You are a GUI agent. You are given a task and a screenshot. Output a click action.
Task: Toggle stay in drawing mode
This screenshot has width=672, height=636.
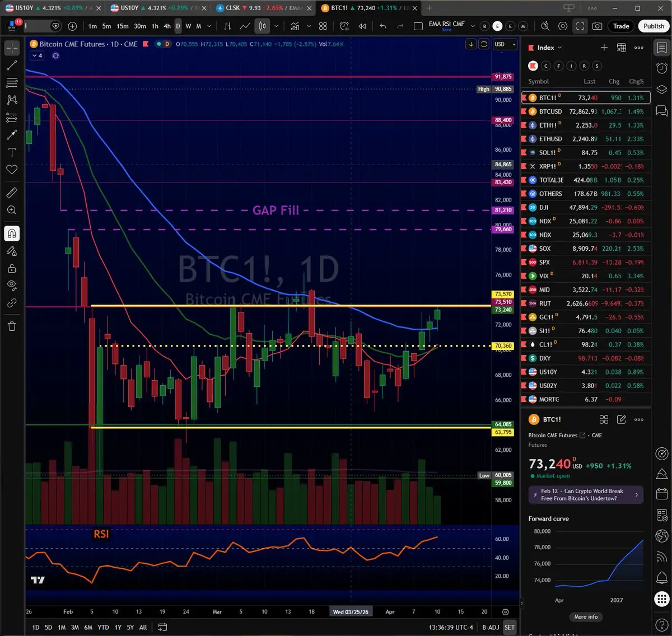(12, 251)
